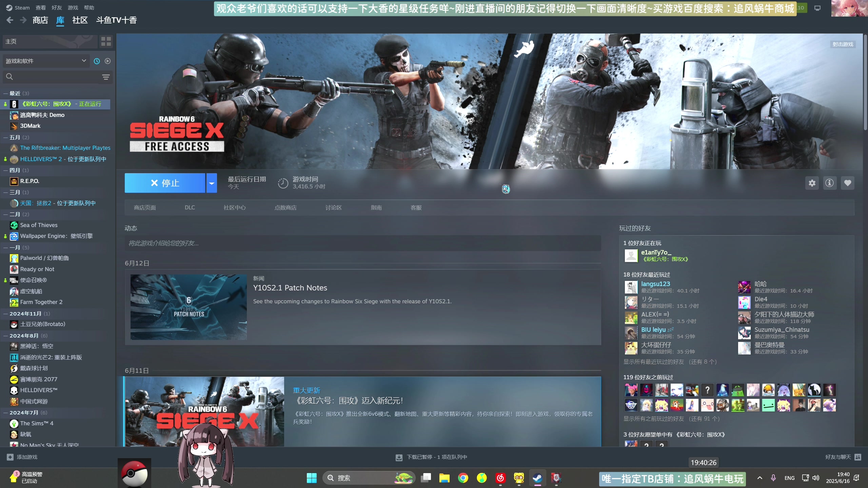This screenshot has height=488, width=868.
Task: Go back with the left arrow
Action: [x=10, y=20]
